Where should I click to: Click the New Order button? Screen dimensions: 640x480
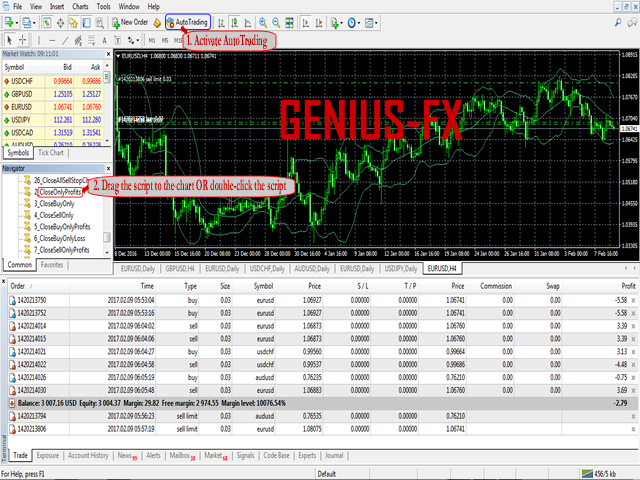pos(130,22)
